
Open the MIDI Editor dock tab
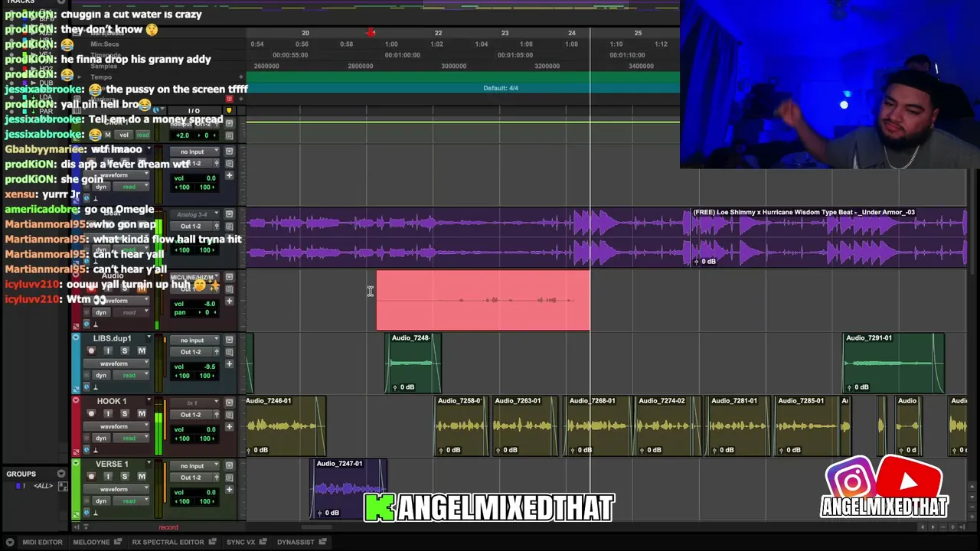click(x=42, y=542)
